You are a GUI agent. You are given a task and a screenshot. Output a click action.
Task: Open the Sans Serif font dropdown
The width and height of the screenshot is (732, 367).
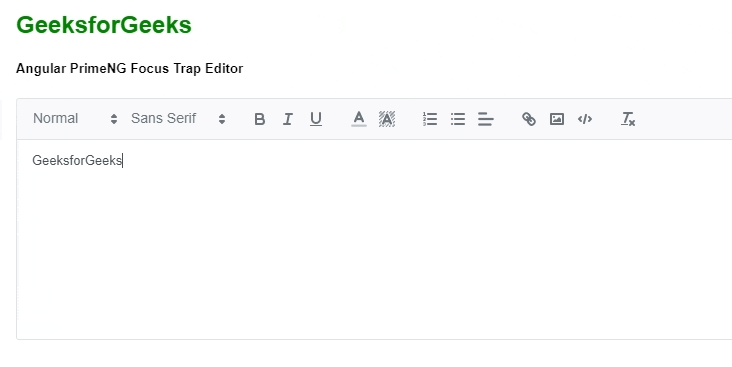click(178, 119)
